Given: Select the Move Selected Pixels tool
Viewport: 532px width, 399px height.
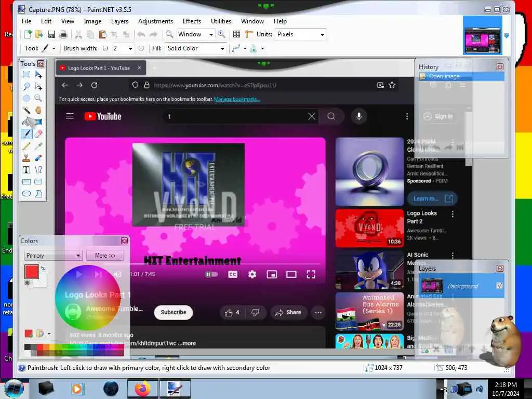Looking at the screenshot, I should (38, 74).
